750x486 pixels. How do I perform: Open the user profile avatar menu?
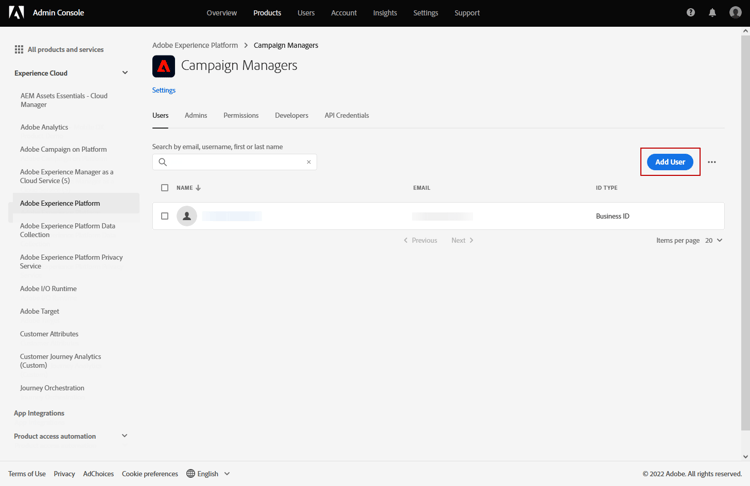pyautogui.click(x=735, y=12)
